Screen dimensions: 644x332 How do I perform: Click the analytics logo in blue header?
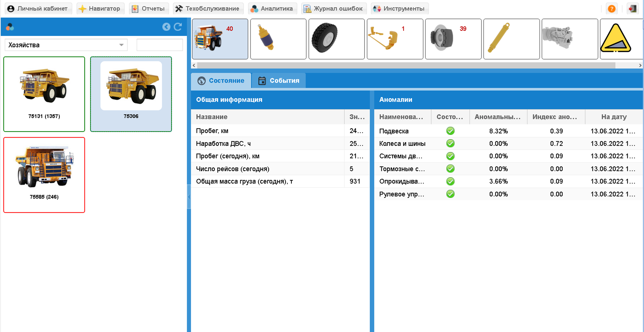coord(10,27)
